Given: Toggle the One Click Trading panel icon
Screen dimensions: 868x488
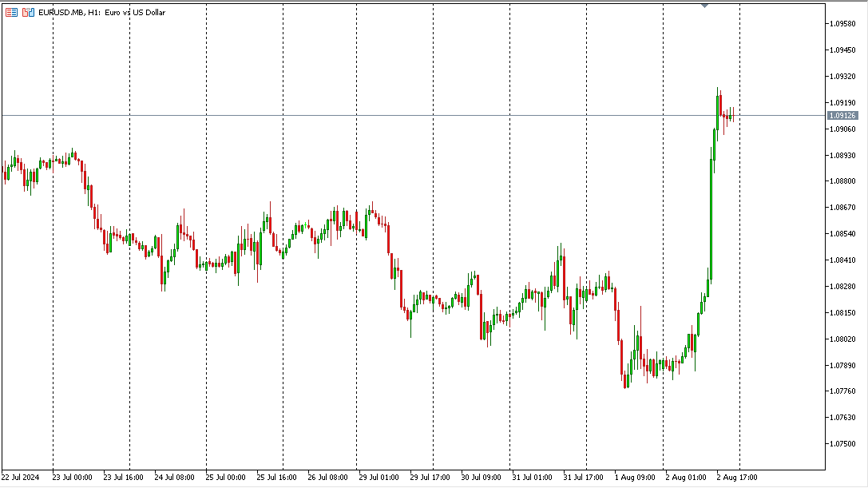Looking at the screenshot, I should click(x=11, y=12).
